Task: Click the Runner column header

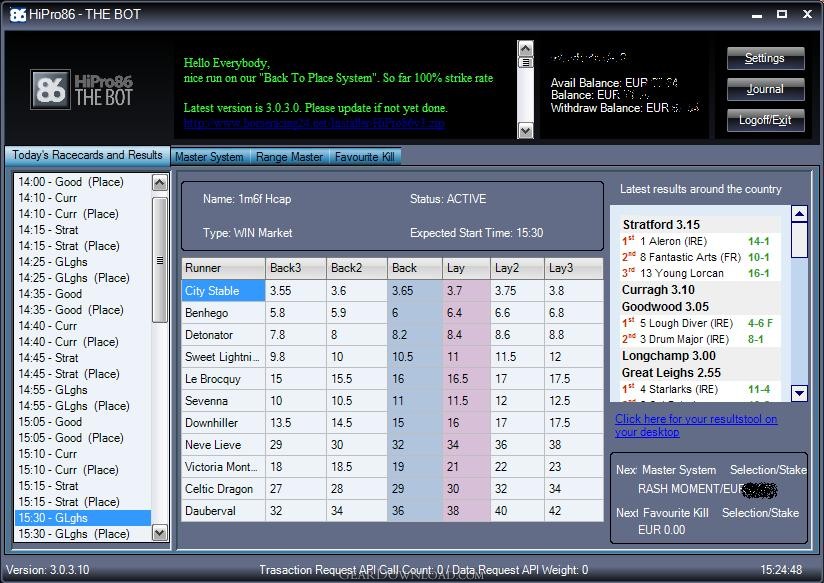Action: click(223, 268)
